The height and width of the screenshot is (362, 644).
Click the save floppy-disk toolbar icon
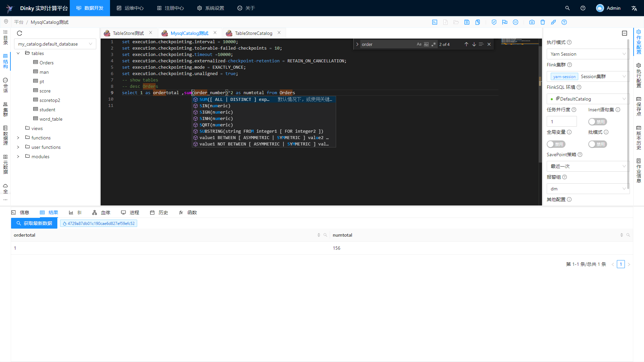tap(467, 22)
